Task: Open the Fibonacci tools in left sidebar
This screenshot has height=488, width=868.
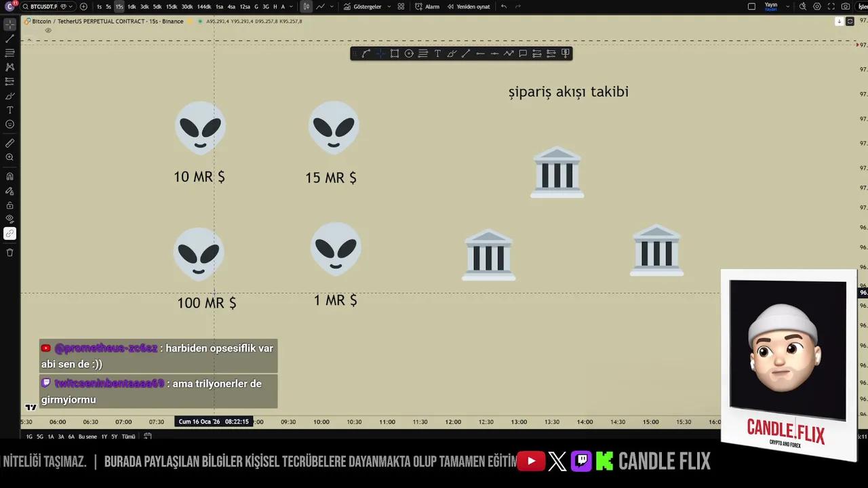Action: (x=9, y=53)
